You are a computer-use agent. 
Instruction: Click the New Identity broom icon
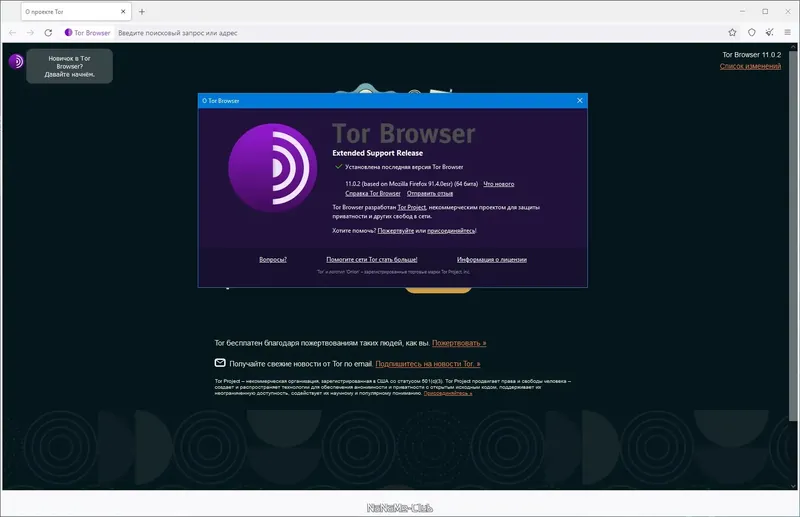[769, 33]
